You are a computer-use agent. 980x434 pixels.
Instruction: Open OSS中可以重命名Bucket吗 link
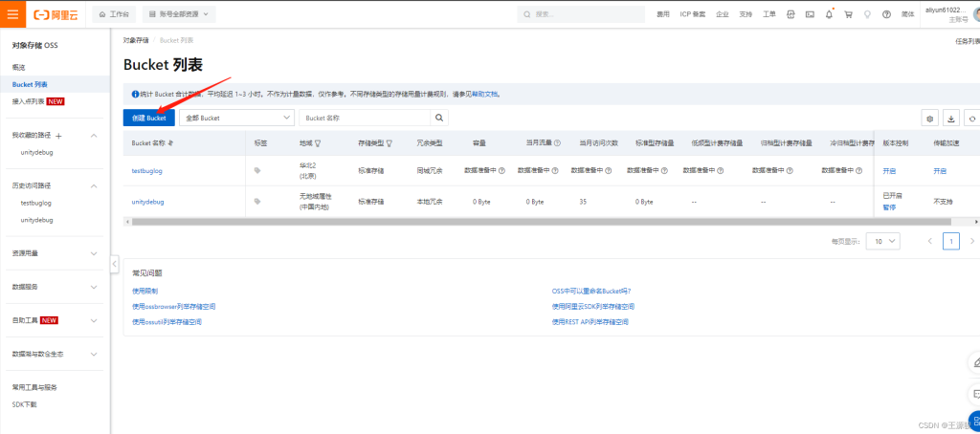pos(591,291)
